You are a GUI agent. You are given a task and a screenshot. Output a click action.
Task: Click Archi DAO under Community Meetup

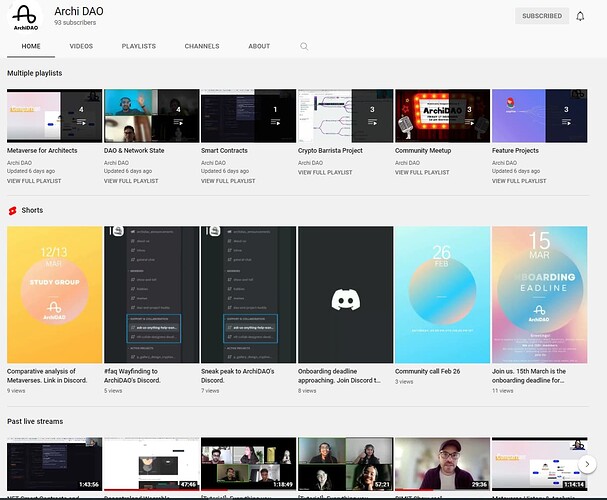pyautogui.click(x=407, y=163)
